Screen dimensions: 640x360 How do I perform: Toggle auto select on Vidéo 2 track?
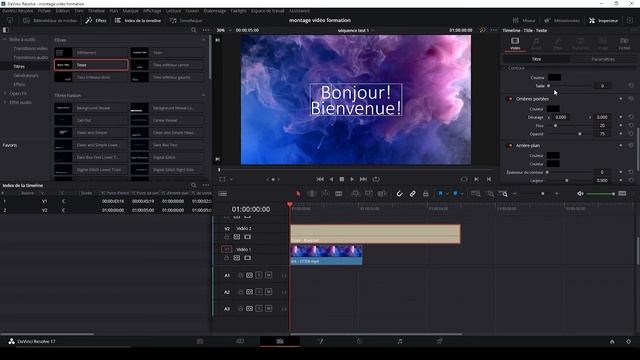click(x=237, y=237)
